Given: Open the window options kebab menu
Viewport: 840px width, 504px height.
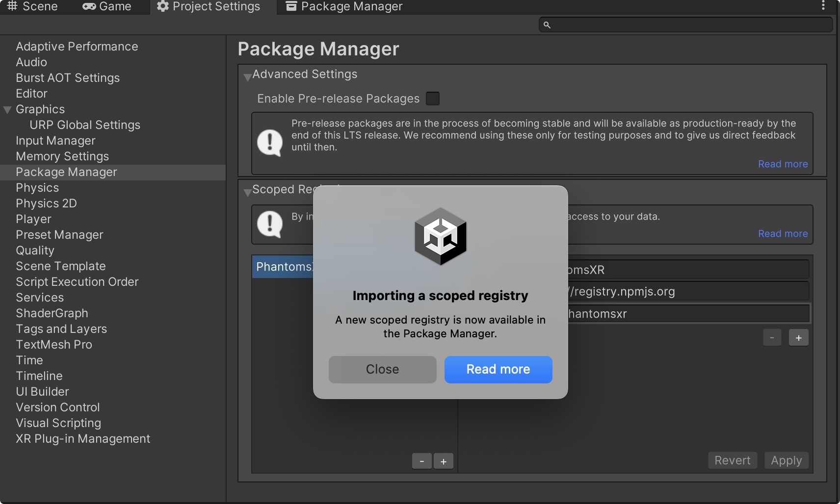Looking at the screenshot, I should click(x=823, y=6).
